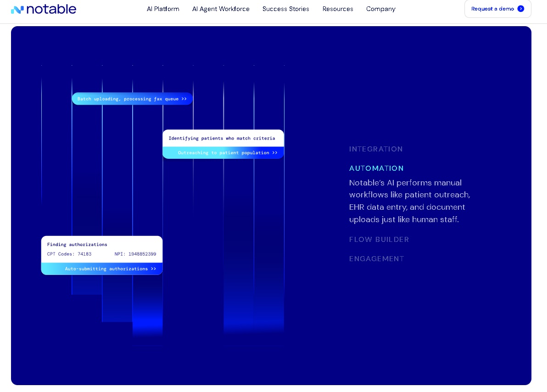547x392 pixels.
Task: Click the Auto-submitting authorizations bar
Action: [102, 269]
